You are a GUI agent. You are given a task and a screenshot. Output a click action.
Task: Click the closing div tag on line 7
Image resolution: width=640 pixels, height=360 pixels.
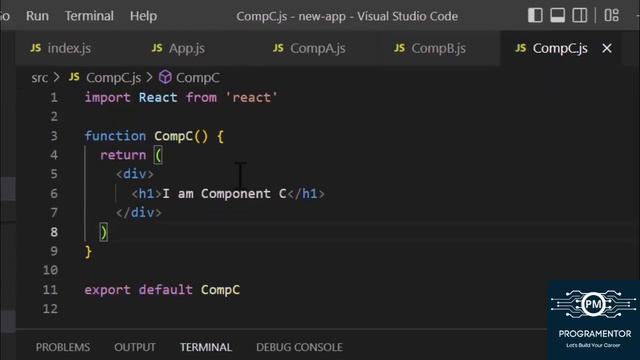click(x=139, y=213)
